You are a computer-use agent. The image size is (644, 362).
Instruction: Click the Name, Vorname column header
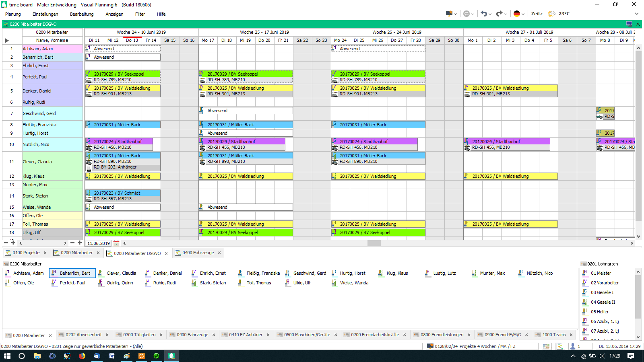point(52,40)
